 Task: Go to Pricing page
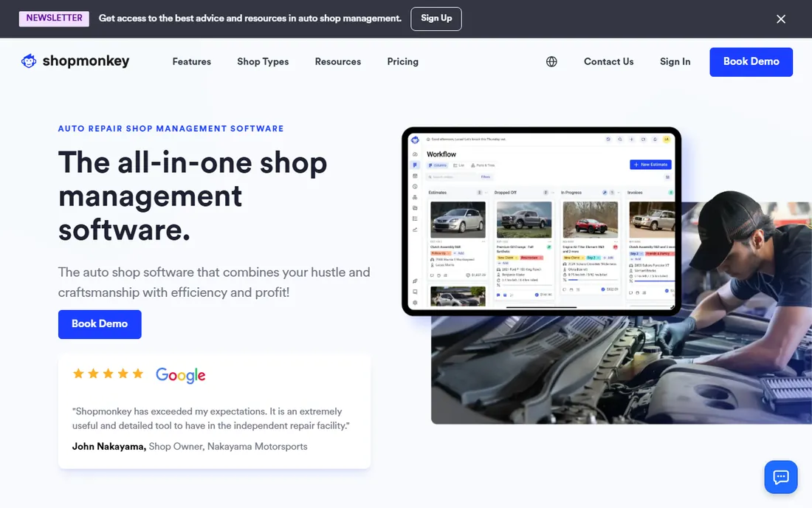click(x=403, y=61)
